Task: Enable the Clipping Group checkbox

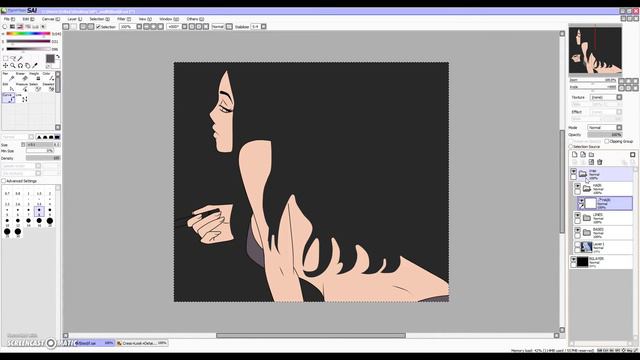Action: pyautogui.click(x=607, y=141)
